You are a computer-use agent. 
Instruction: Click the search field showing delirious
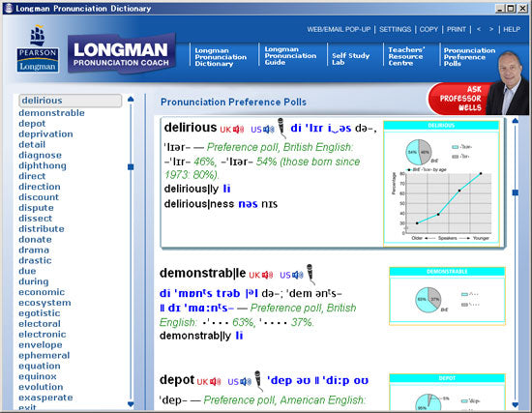tap(71, 101)
